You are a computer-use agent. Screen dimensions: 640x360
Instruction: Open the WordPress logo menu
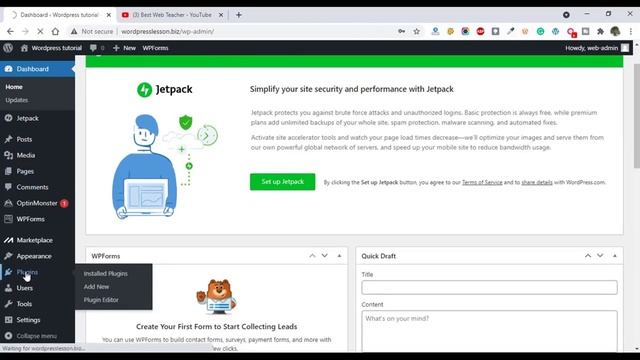8,48
